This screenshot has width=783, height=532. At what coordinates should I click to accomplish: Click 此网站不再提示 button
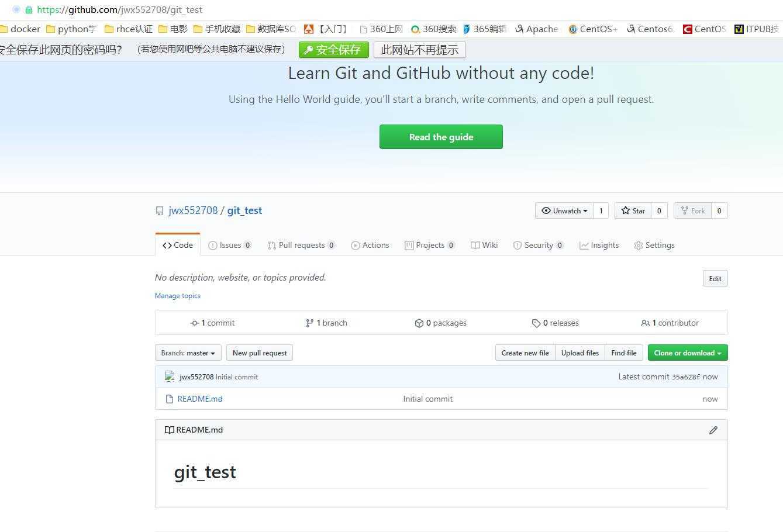coord(420,50)
